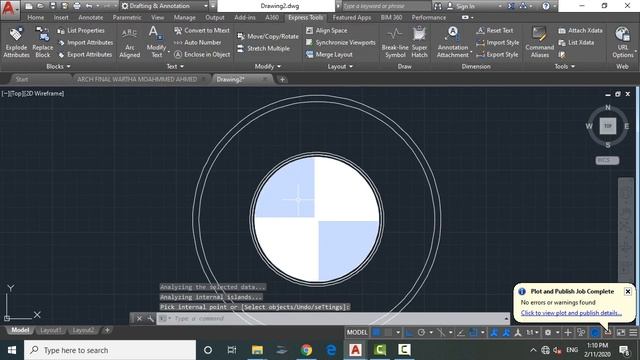Click link to view plot and publish details
Screen dimensions: 640x360
[x=571, y=313]
